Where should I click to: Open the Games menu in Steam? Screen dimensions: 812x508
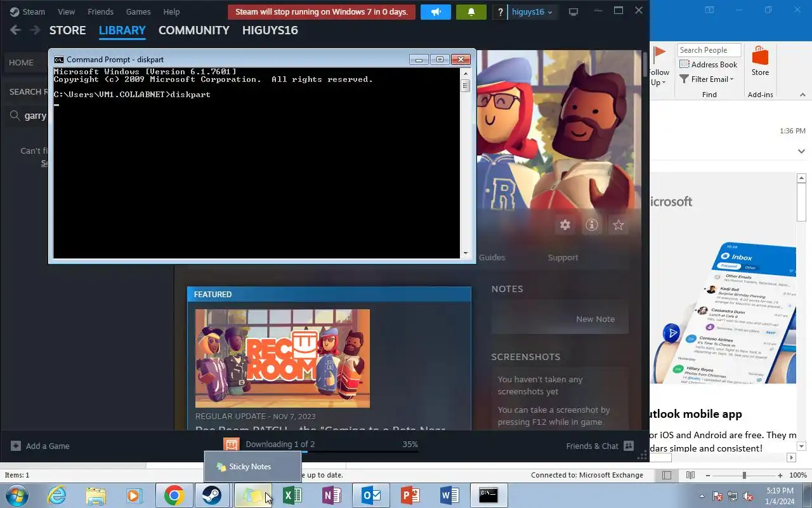pyautogui.click(x=138, y=11)
